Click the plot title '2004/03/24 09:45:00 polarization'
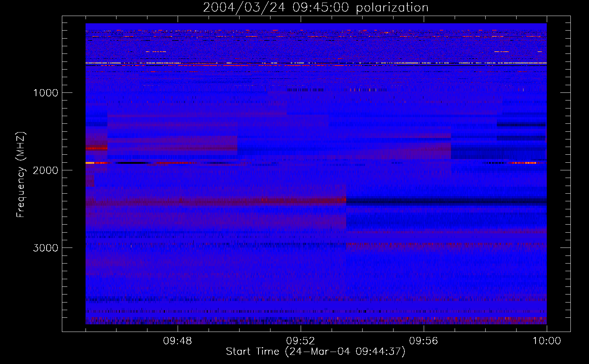Image resolution: width=589 pixels, height=364 pixels. pyautogui.click(x=316, y=7)
